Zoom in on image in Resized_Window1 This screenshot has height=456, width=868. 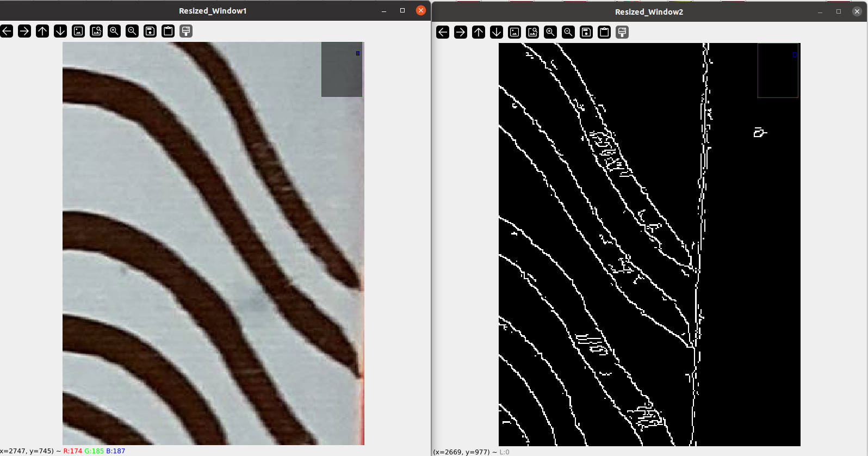[x=114, y=31]
